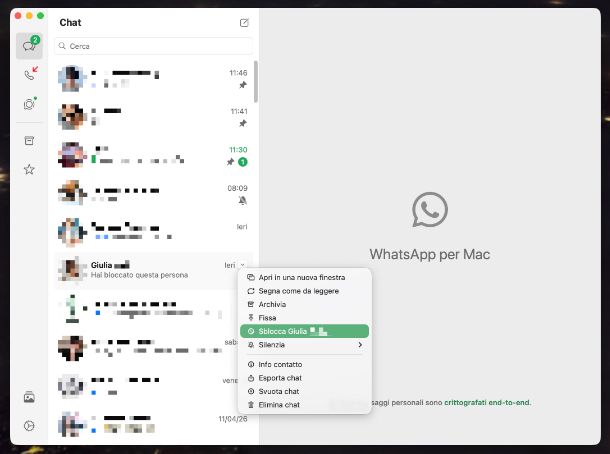Choose Svuota chat option

point(304,391)
